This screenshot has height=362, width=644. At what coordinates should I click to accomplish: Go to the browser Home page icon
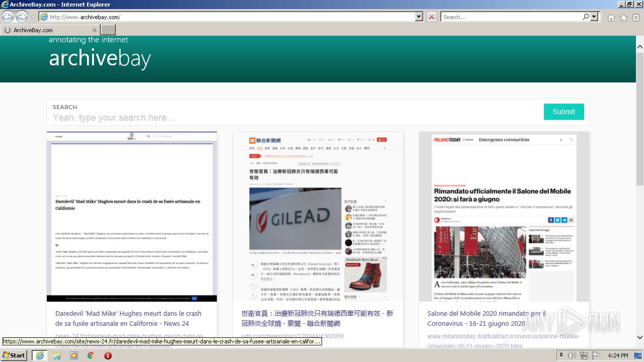[x=611, y=18]
